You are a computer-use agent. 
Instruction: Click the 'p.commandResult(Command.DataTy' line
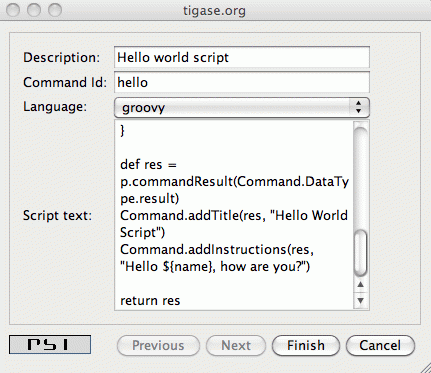coord(234,181)
